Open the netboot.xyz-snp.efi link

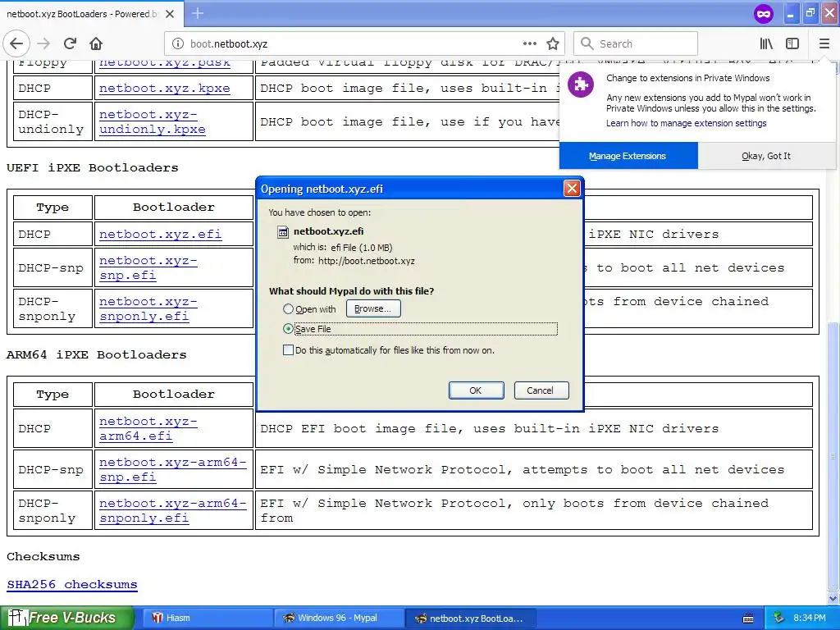point(148,268)
